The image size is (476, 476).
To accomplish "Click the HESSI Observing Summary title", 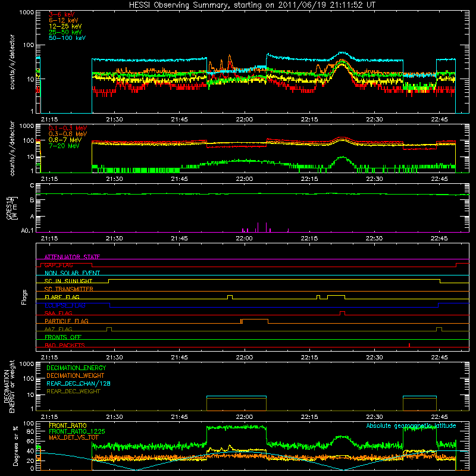I will click(252, 5).
